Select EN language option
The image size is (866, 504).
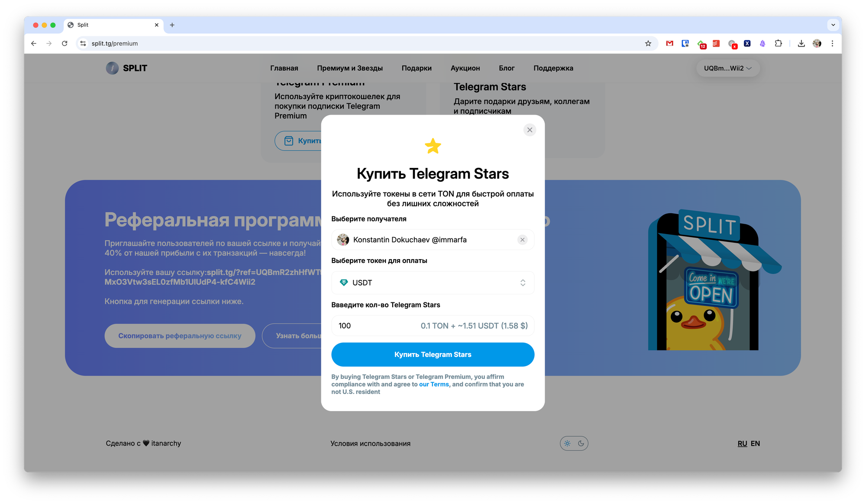pyautogui.click(x=755, y=443)
